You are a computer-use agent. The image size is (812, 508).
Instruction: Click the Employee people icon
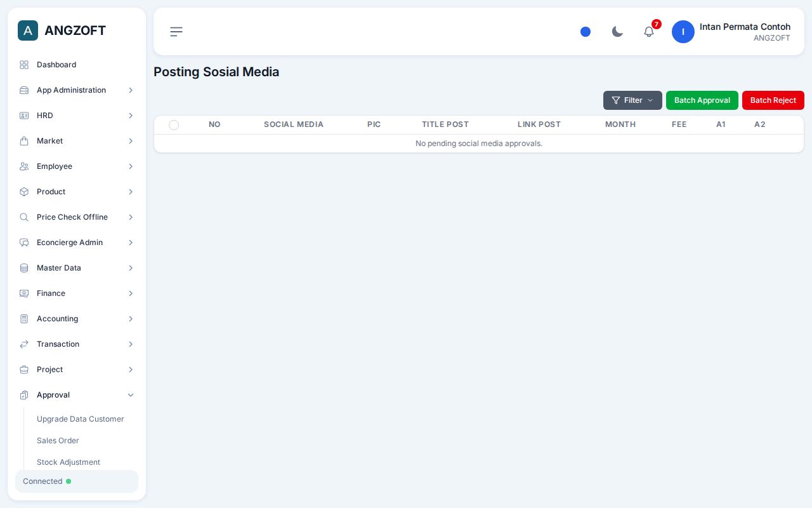[24, 166]
